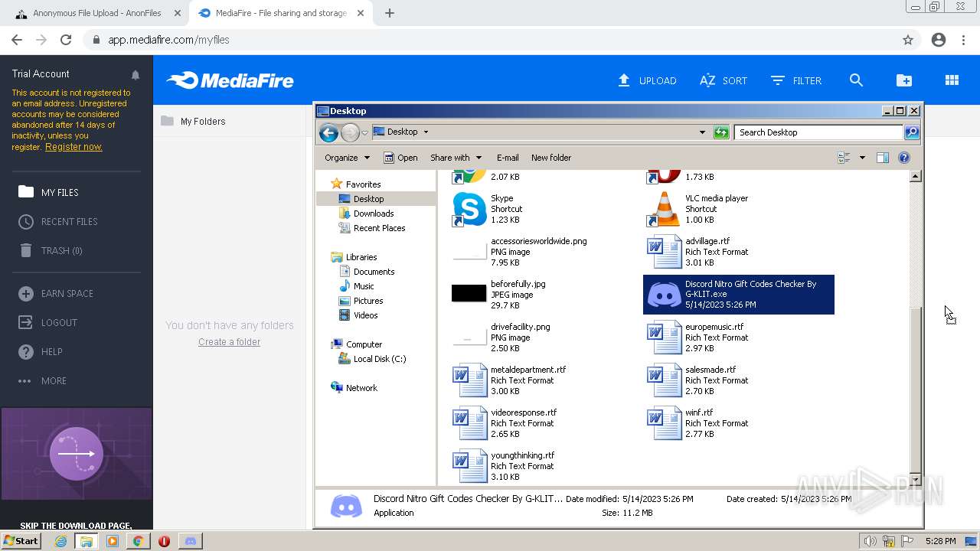Click the Register now link
Image resolution: width=980 pixels, height=551 pixels.
(73, 147)
